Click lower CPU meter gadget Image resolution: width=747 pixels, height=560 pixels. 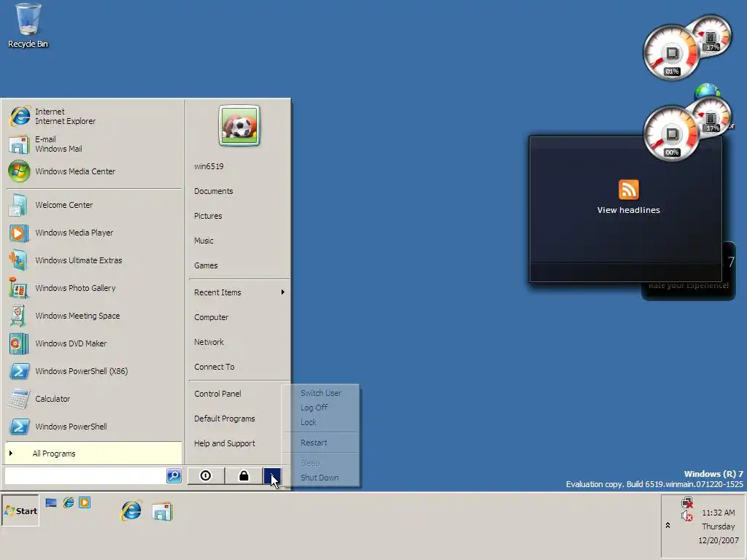[672, 134]
